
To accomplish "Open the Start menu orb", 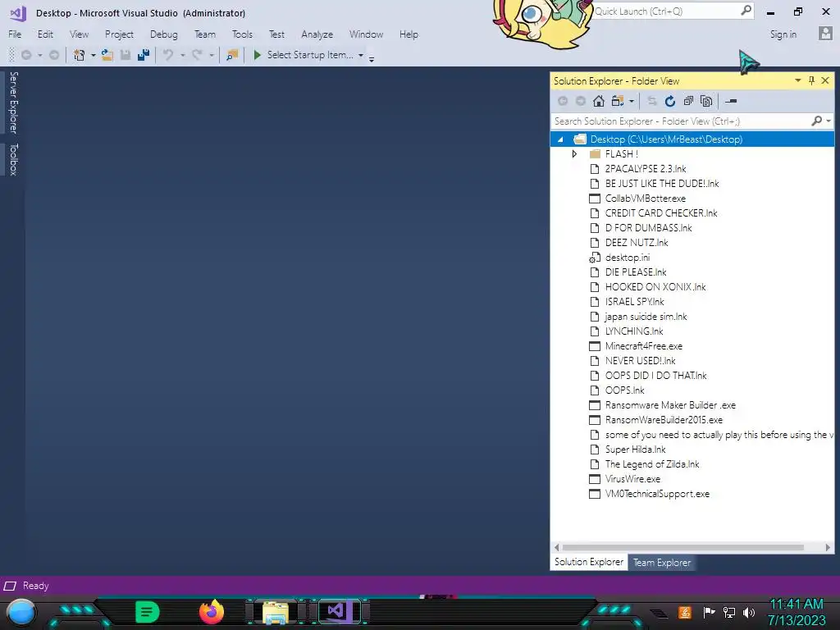I will tap(21, 613).
